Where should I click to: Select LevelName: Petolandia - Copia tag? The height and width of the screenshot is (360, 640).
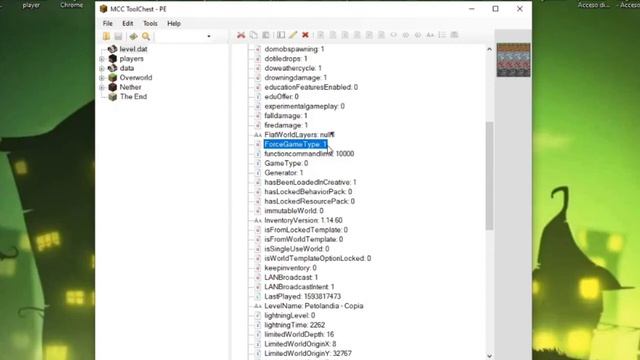313,306
